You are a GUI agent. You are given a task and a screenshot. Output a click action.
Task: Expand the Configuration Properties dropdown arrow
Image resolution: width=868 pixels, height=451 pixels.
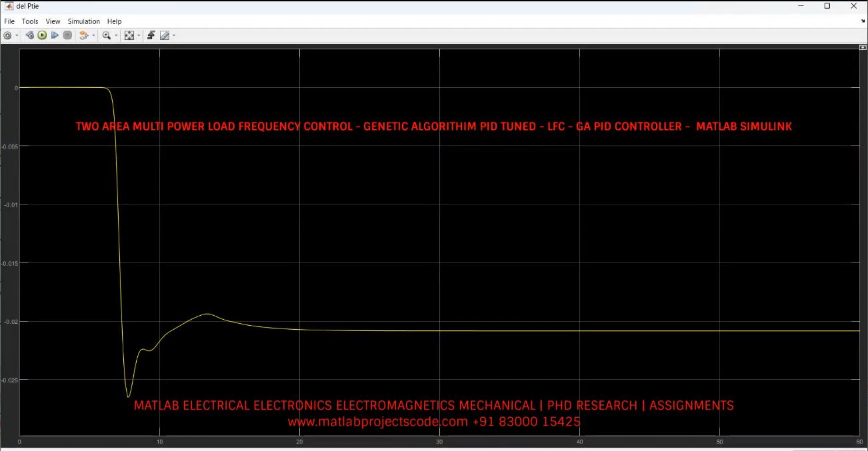tap(16, 35)
